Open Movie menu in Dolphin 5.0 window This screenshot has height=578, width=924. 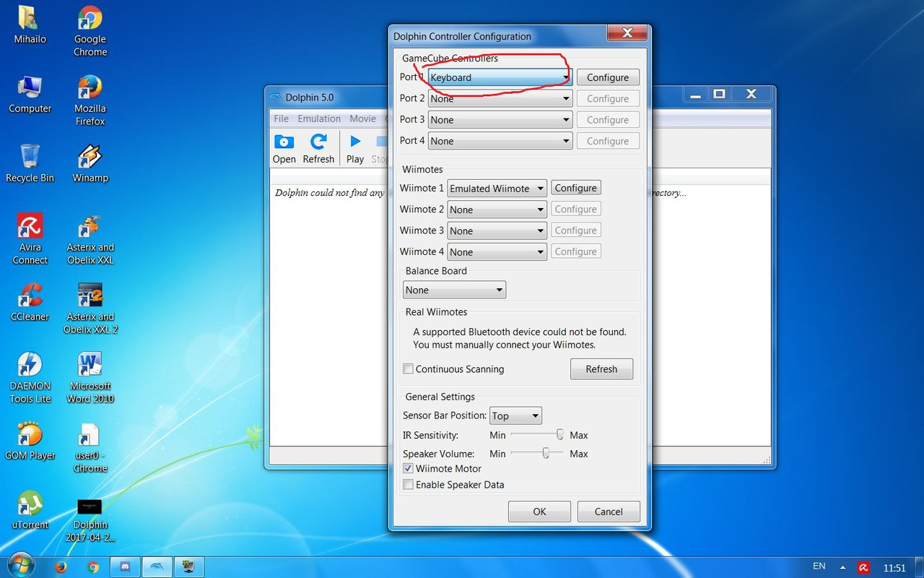pyautogui.click(x=362, y=118)
